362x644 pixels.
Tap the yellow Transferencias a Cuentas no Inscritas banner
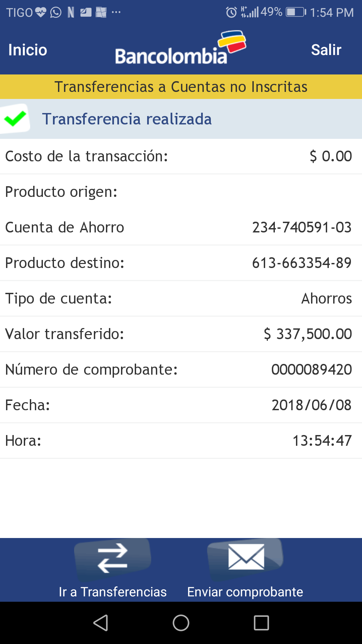(181, 87)
